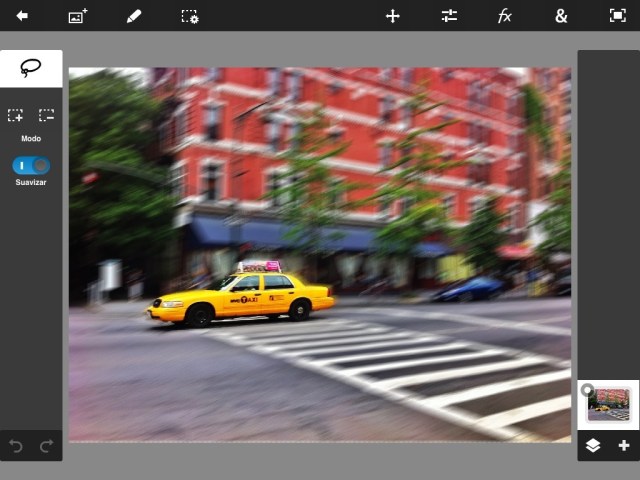Choose add-to-selection mode

coord(16,116)
